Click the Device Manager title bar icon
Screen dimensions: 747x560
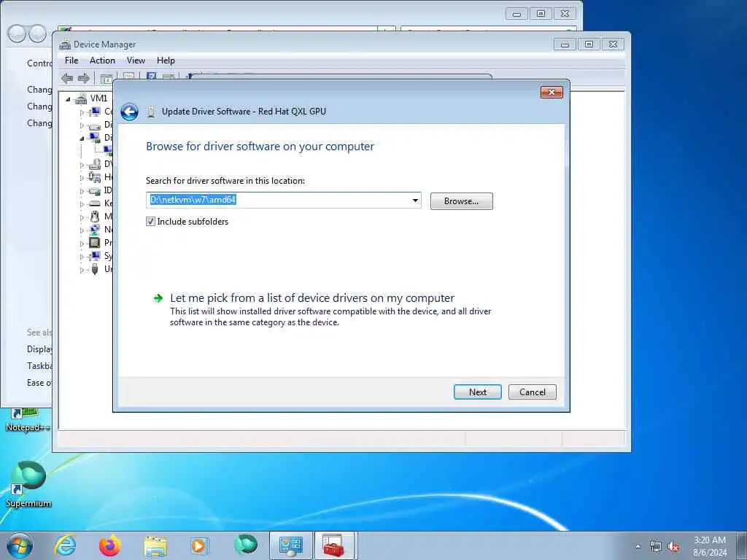[65, 44]
